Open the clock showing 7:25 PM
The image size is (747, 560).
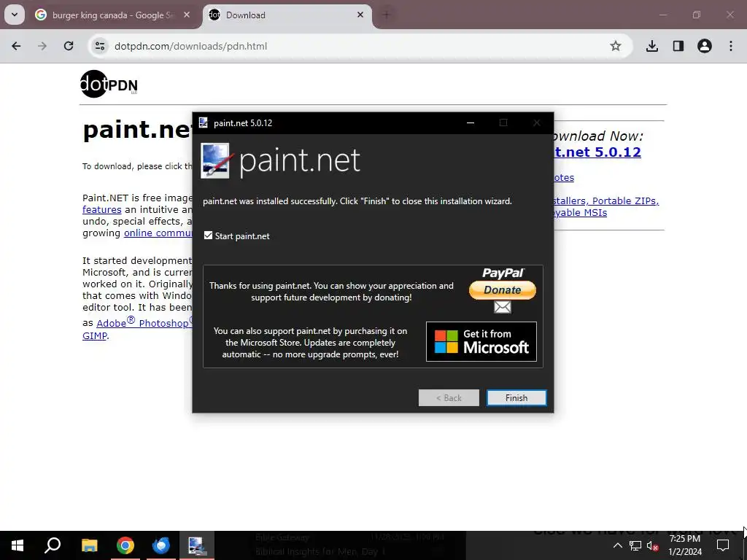pyautogui.click(x=684, y=545)
